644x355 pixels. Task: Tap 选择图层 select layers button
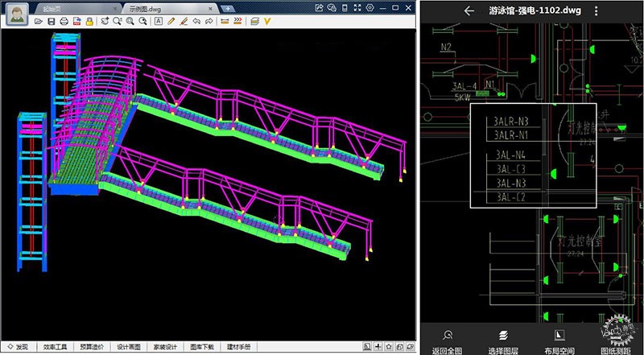tap(502, 342)
